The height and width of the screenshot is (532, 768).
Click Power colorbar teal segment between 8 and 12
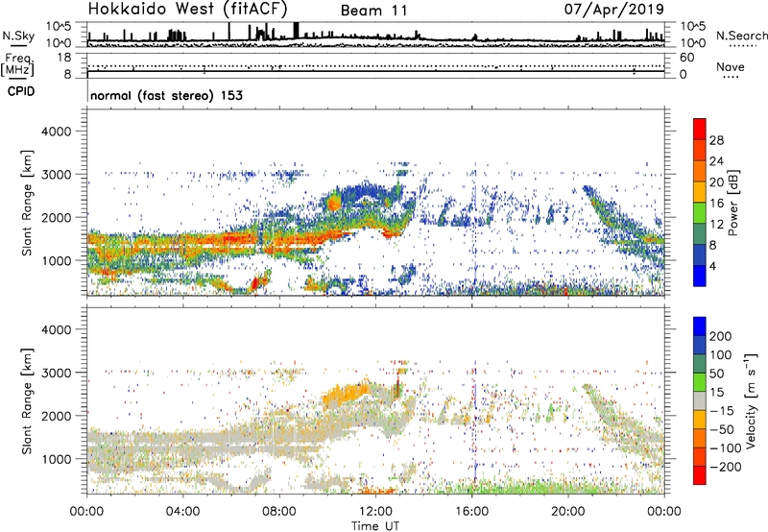click(700, 234)
